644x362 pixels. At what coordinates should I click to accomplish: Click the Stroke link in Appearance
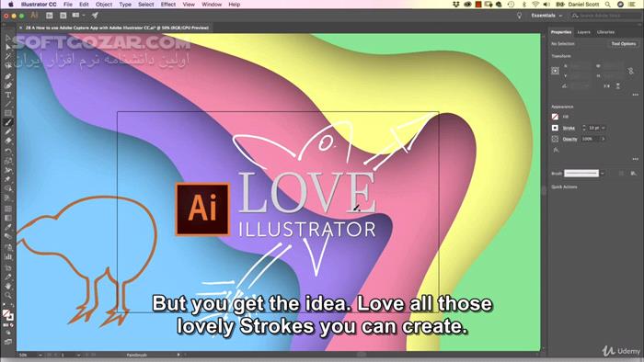pos(569,128)
